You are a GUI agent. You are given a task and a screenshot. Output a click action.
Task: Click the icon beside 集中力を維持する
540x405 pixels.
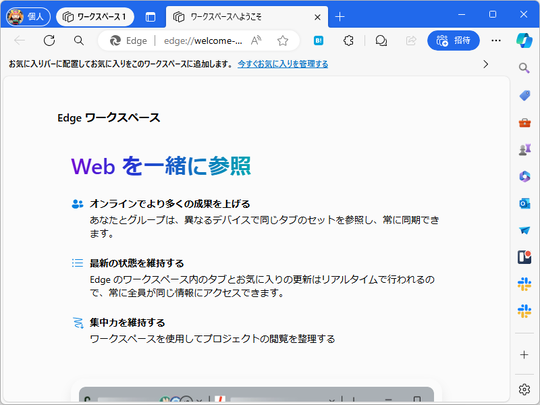78,323
